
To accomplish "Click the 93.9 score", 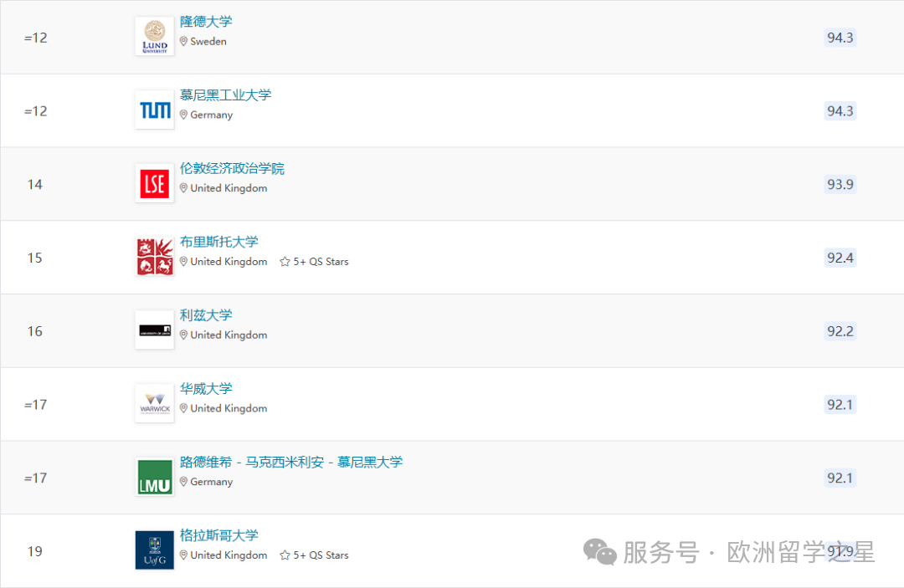I will tap(840, 184).
